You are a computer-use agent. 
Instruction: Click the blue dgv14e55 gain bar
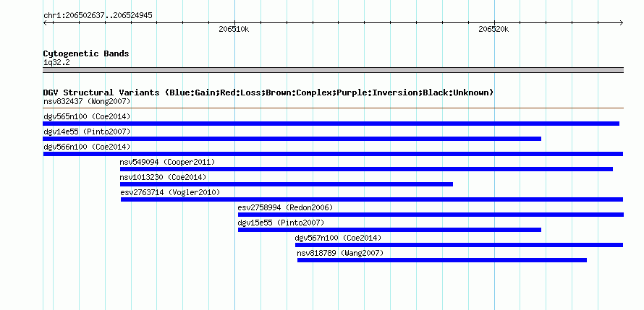tap(292, 139)
